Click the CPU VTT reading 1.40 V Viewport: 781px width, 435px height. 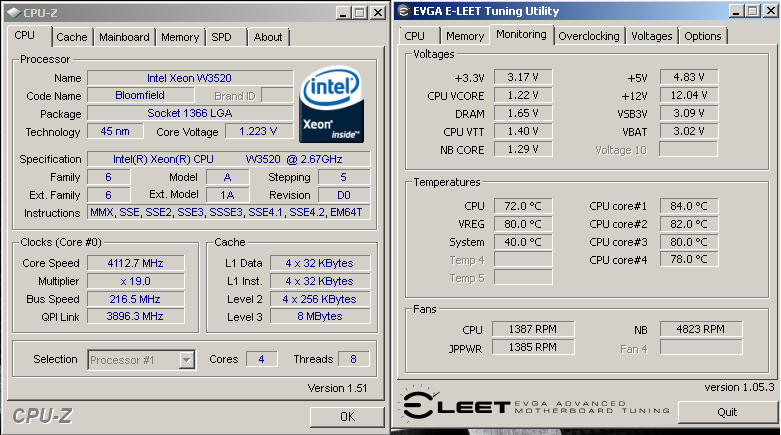(523, 131)
